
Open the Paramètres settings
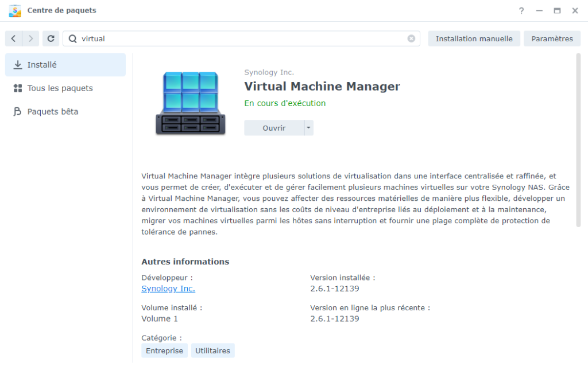pyautogui.click(x=552, y=38)
